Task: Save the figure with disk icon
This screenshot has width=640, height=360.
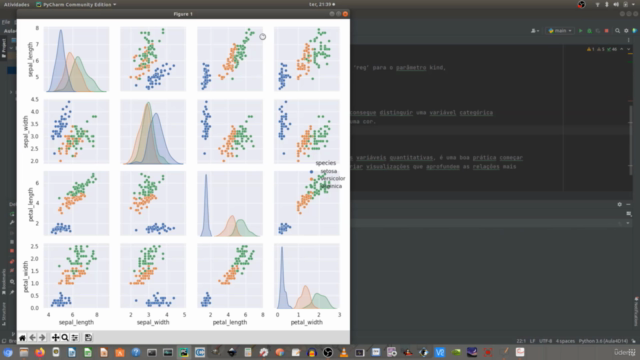Action: [88, 338]
